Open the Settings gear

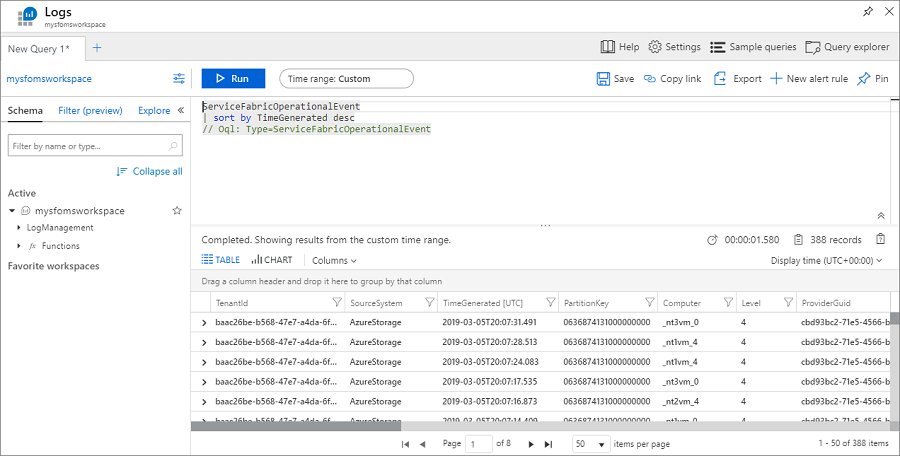pyautogui.click(x=674, y=47)
